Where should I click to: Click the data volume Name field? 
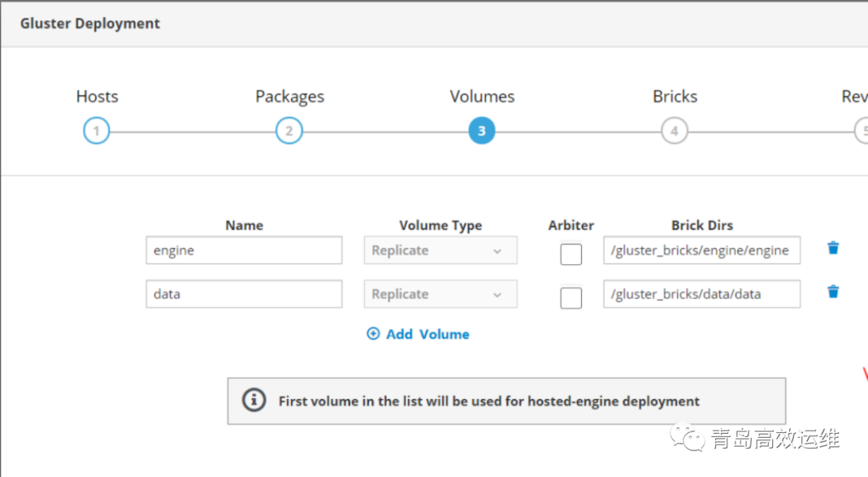pyautogui.click(x=244, y=294)
